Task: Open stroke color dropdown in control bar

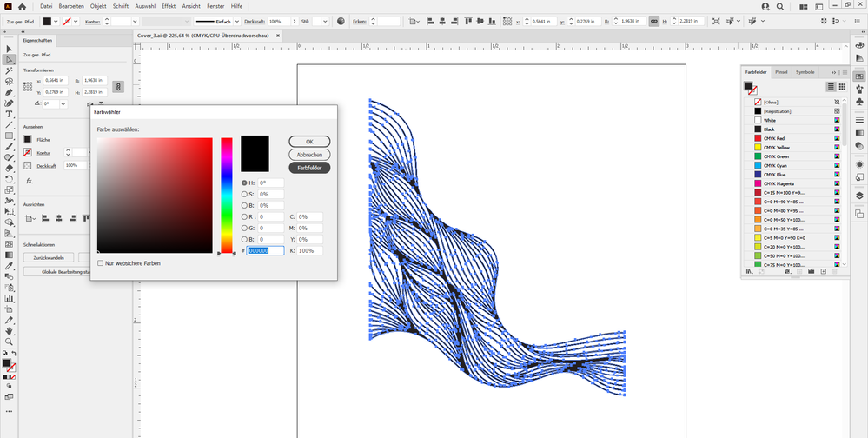Action: (x=76, y=21)
